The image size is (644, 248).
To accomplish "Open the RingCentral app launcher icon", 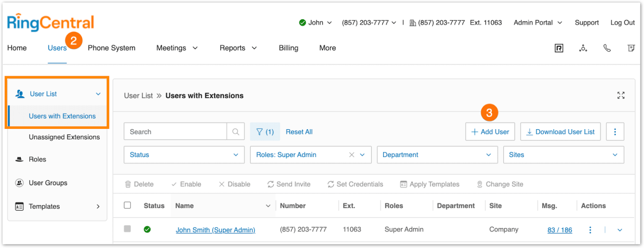I will [x=559, y=48].
